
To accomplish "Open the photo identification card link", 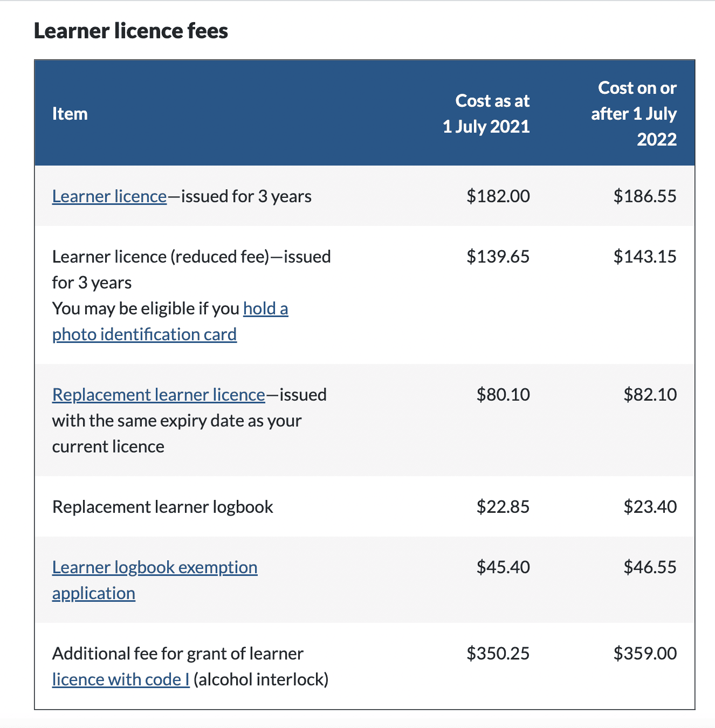I will point(145,334).
